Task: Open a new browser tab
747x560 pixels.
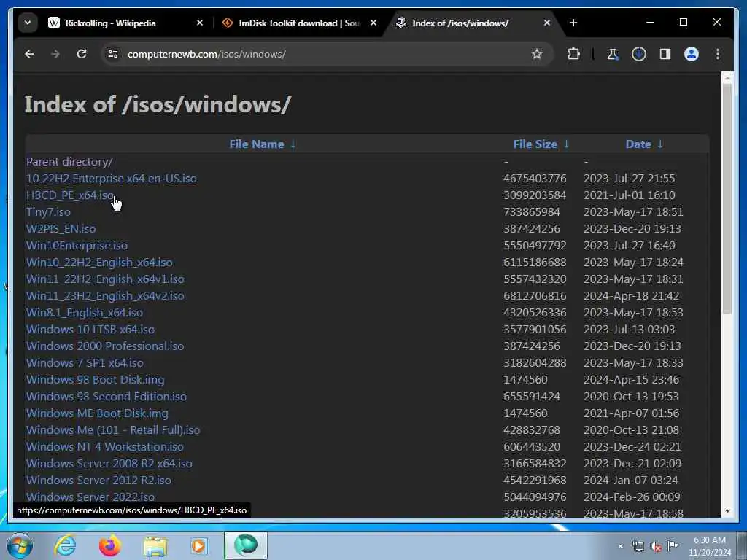Action: tap(573, 23)
